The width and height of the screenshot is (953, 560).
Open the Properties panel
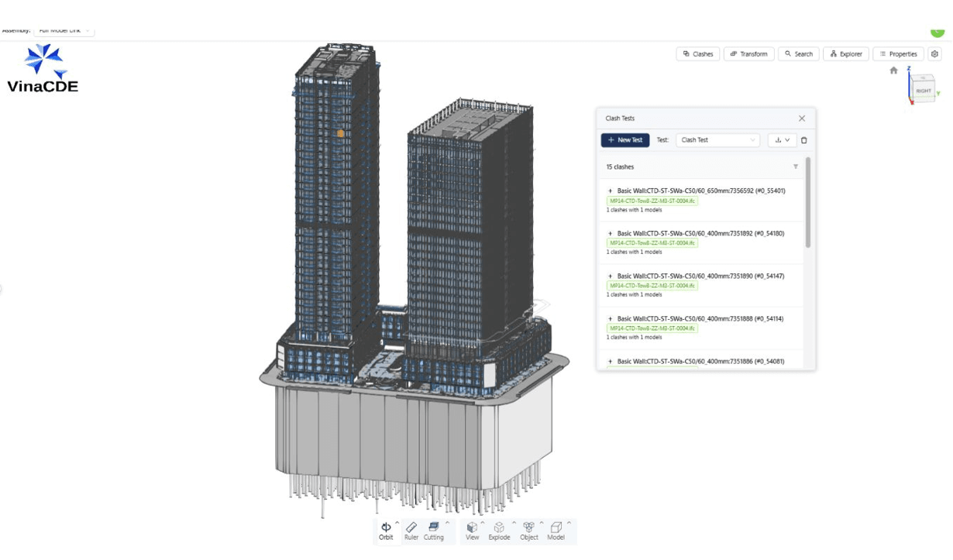(x=898, y=54)
